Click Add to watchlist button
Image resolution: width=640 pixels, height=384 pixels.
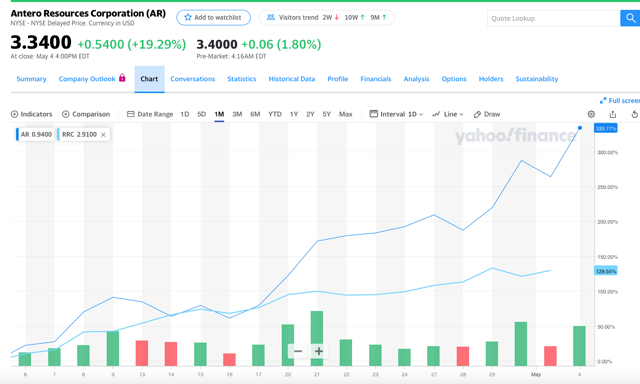[x=213, y=18]
